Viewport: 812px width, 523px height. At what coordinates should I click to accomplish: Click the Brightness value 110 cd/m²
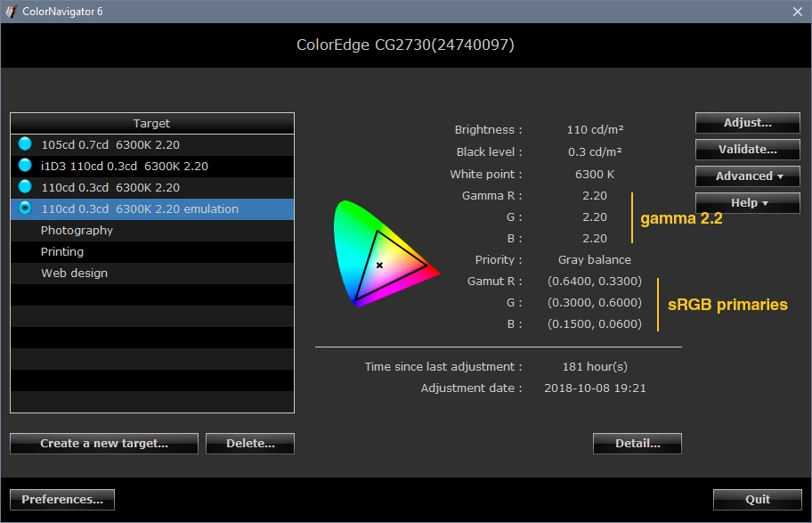595,129
